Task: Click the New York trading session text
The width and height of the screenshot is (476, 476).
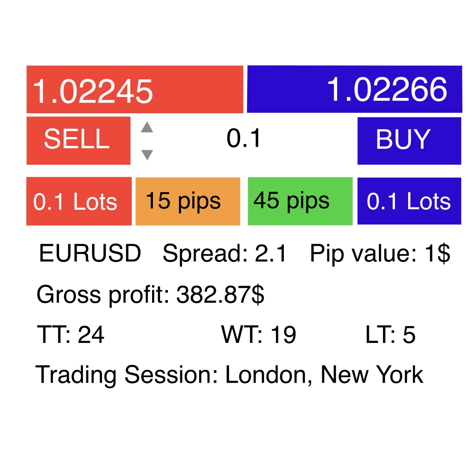Action: pyautogui.click(x=372, y=375)
